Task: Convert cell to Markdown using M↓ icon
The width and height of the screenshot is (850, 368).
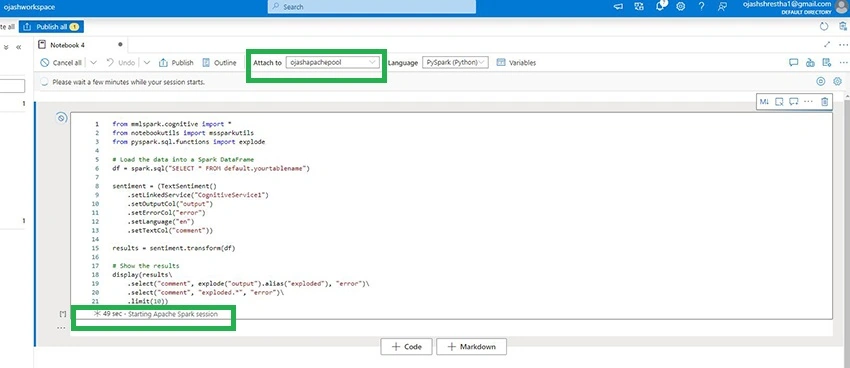Action: coord(764,101)
